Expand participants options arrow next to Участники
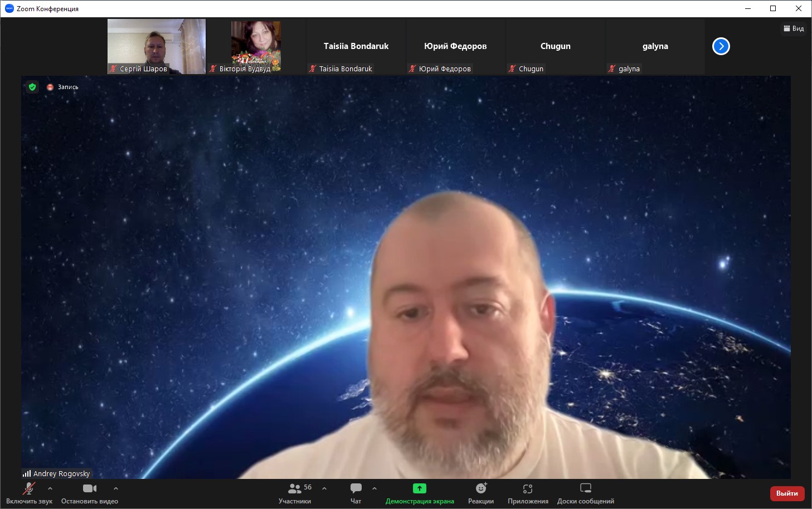 pyautogui.click(x=324, y=488)
